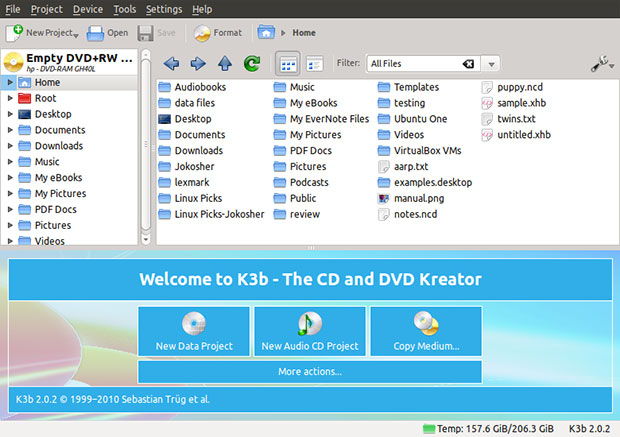The width and height of the screenshot is (620, 437).
Task: Select the twins.txt file name
Action: click(x=516, y=119)
